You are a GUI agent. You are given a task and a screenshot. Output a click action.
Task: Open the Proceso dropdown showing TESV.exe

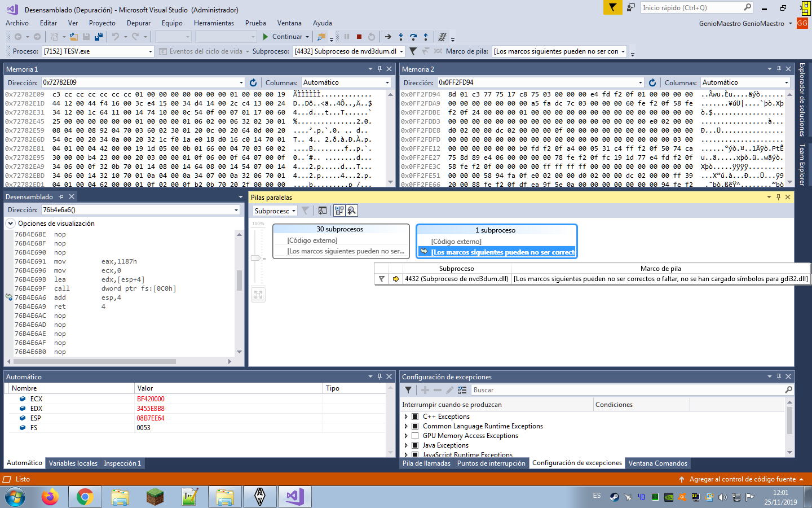(98, 51)
